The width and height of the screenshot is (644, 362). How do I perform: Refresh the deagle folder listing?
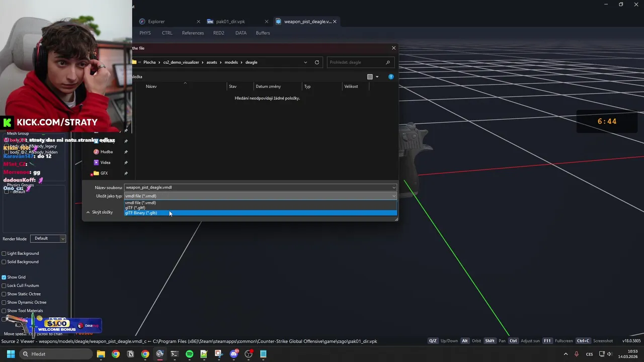pos(317,62)
